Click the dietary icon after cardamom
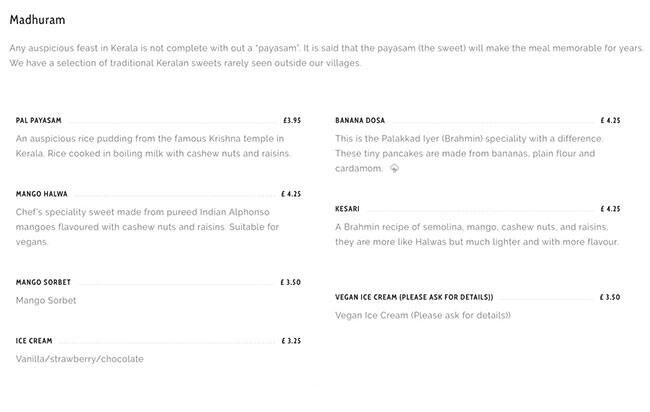The image size is (650, 412). (x=395, y=169)
